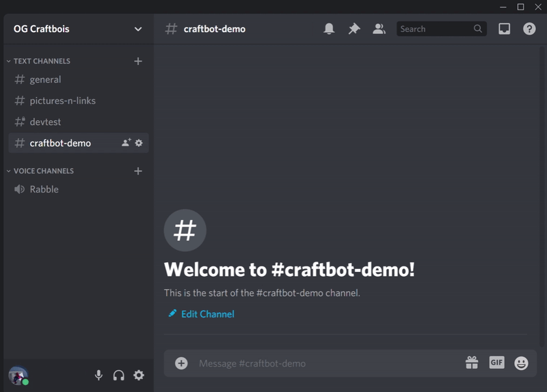
Task: Click create invite icon on craftbot-demo
Action: click(x=126, y=143)
